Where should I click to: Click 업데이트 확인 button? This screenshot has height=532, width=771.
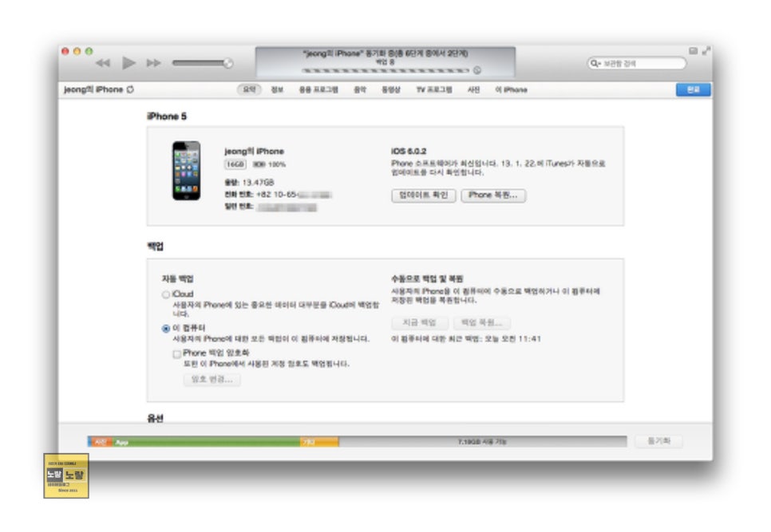pos(423,195)
